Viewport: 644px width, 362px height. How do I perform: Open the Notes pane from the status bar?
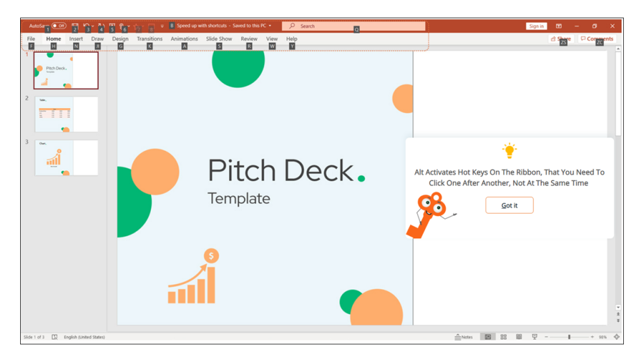(465, 337)
